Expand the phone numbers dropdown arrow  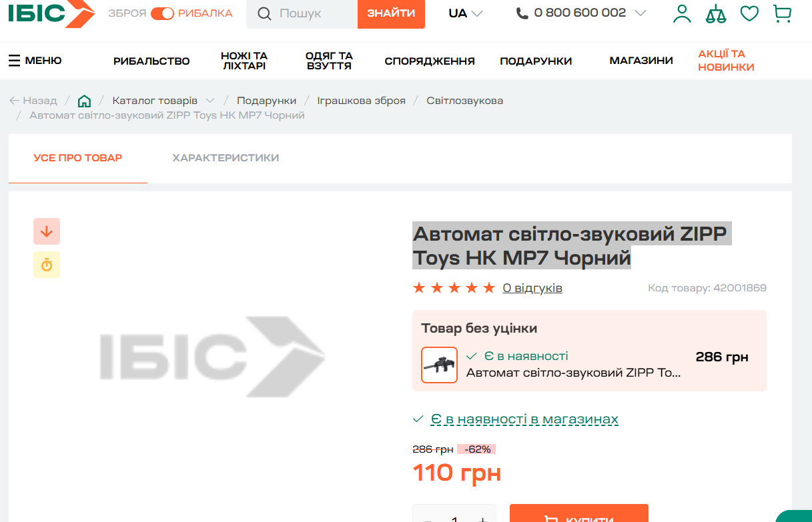tap(640, 13)
